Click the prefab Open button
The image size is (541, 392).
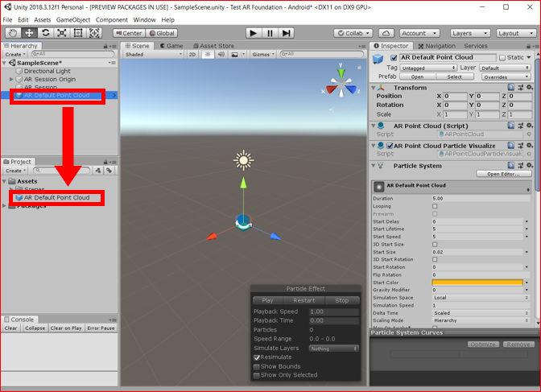[418, 76]
